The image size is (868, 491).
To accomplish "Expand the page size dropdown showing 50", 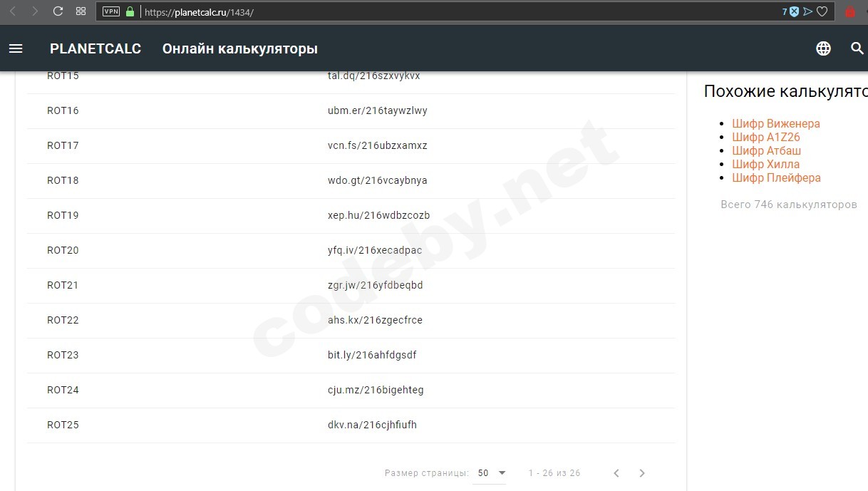I will (x=489, y=473).
